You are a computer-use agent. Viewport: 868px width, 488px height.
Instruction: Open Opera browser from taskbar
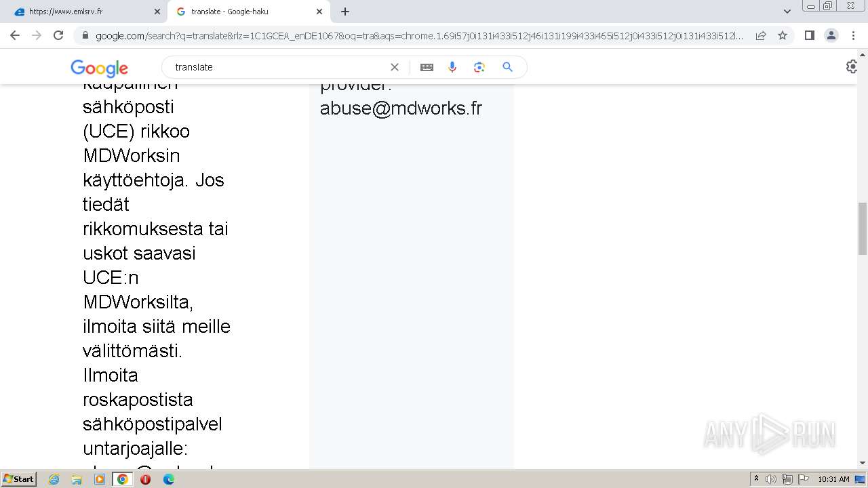pos(145,479)
